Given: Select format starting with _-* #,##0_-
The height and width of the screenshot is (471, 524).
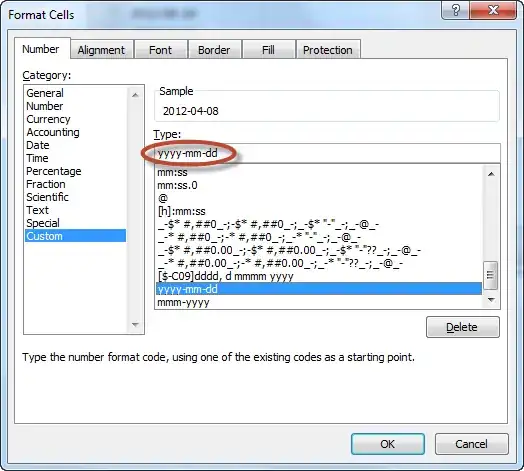Looking at the screenshot, I should (x=319, y=237).
